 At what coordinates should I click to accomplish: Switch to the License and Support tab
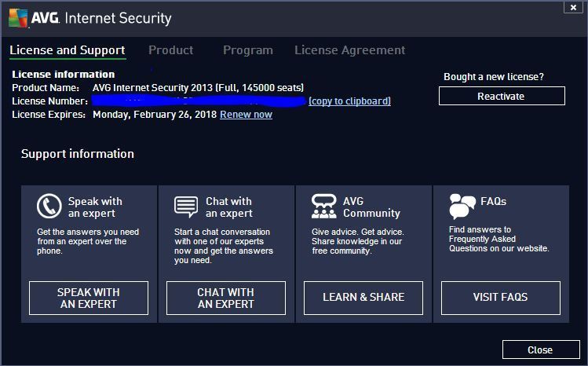68,50
